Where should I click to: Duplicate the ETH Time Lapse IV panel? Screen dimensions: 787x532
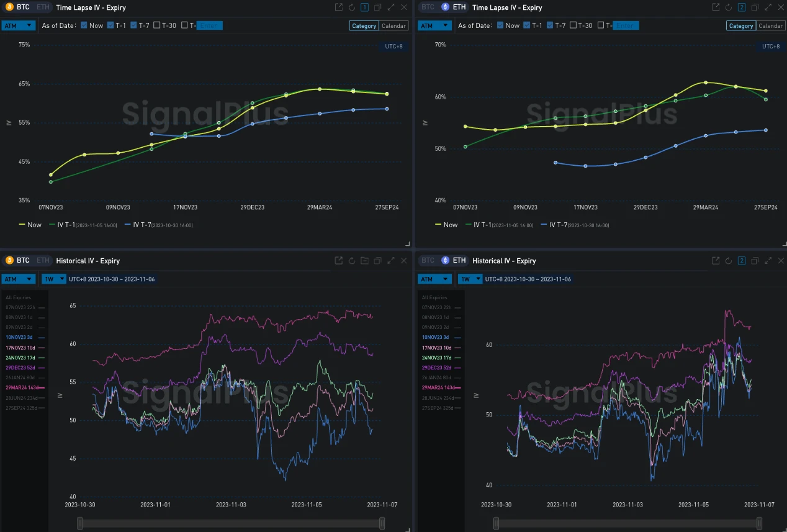click(755, 7)
